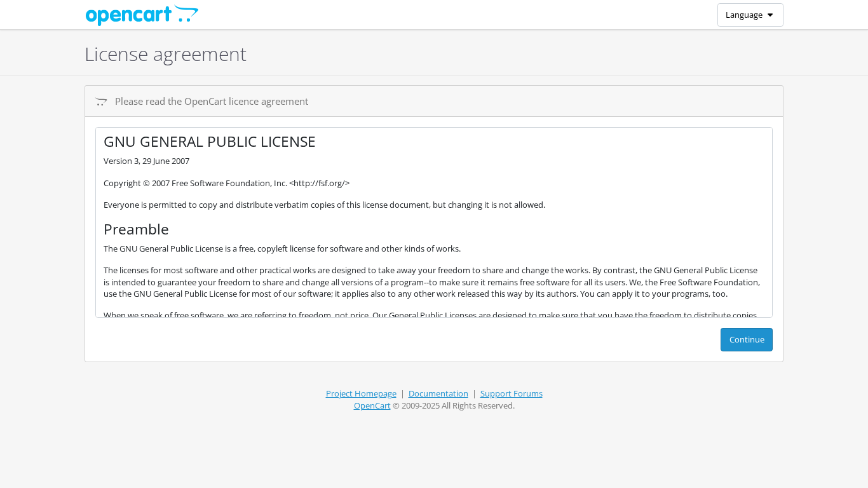Click the 'Please read the OpenCart licence agreement' text
This screenshot has height=488, width=868.
point(212,101)
